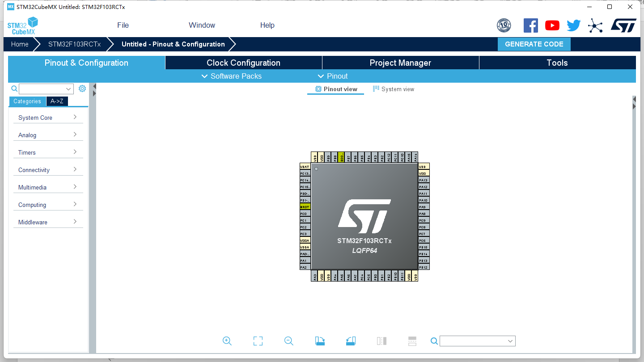
Task: Open the Pinout dropdown menu
Action: (333, 76)
